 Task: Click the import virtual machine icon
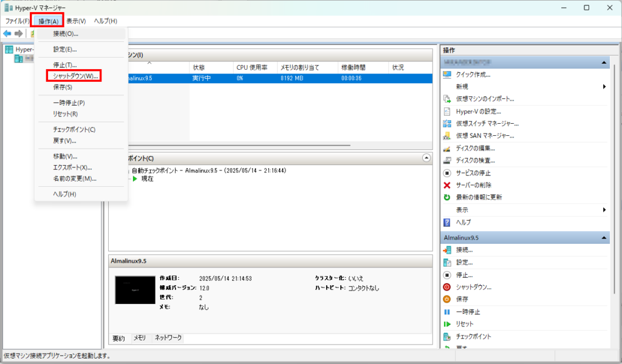coord(447,99)
